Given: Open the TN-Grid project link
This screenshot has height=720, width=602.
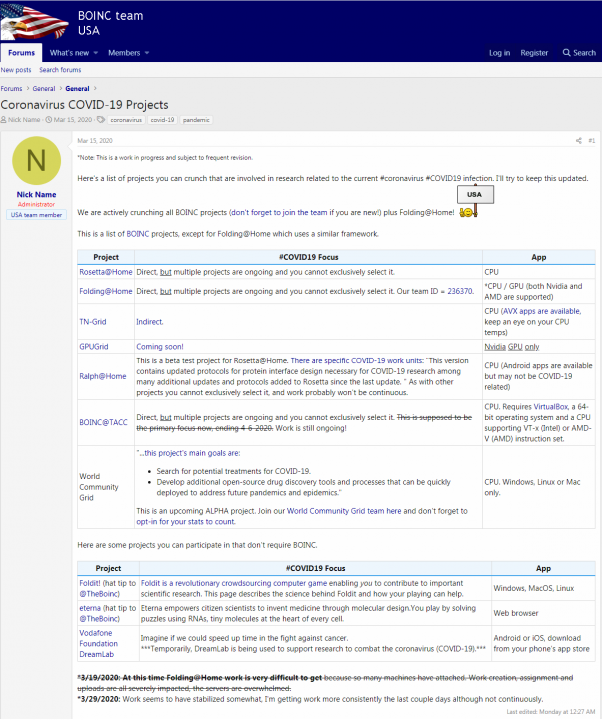Looking at the screenshot, I should (93, 322).
